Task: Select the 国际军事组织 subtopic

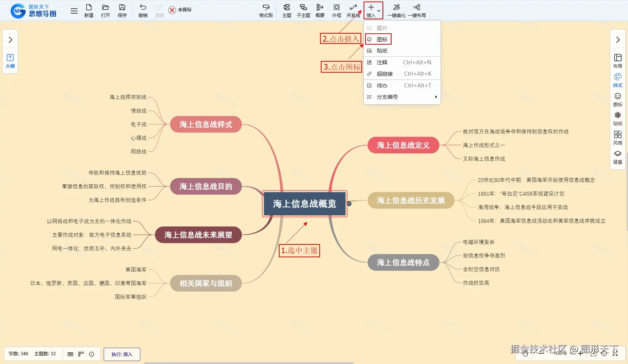Action: tap(131, 297)
